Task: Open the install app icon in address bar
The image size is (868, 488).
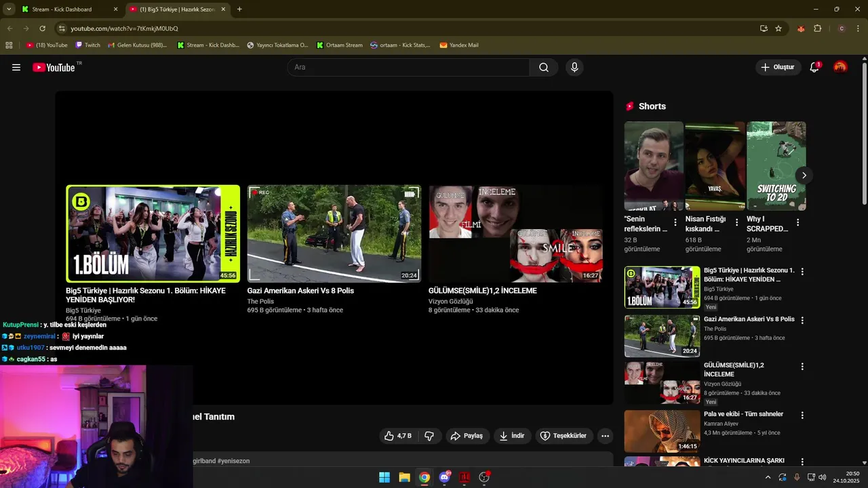Action: (764, 28)
